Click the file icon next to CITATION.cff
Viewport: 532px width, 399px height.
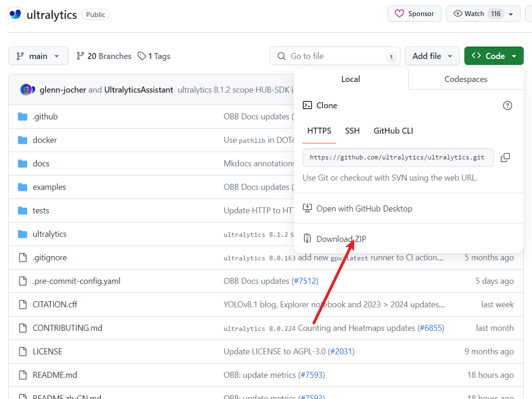(23, 305)
